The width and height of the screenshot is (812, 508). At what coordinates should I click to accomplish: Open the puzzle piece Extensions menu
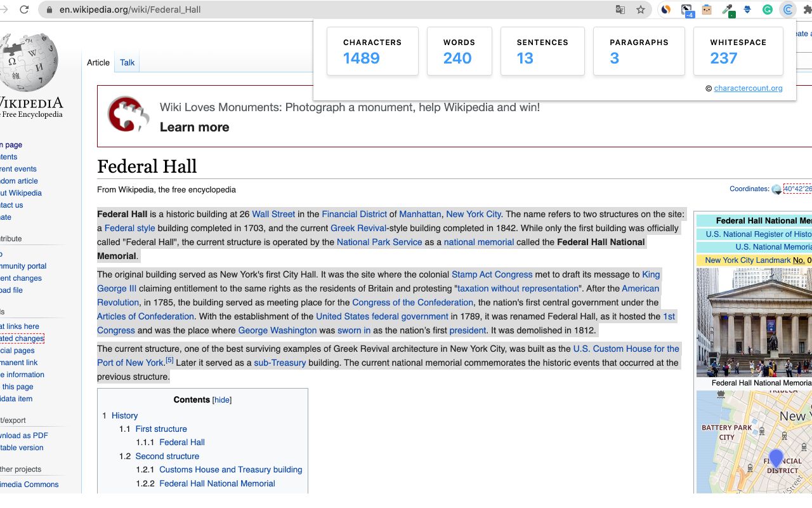(x=808, y=10)
